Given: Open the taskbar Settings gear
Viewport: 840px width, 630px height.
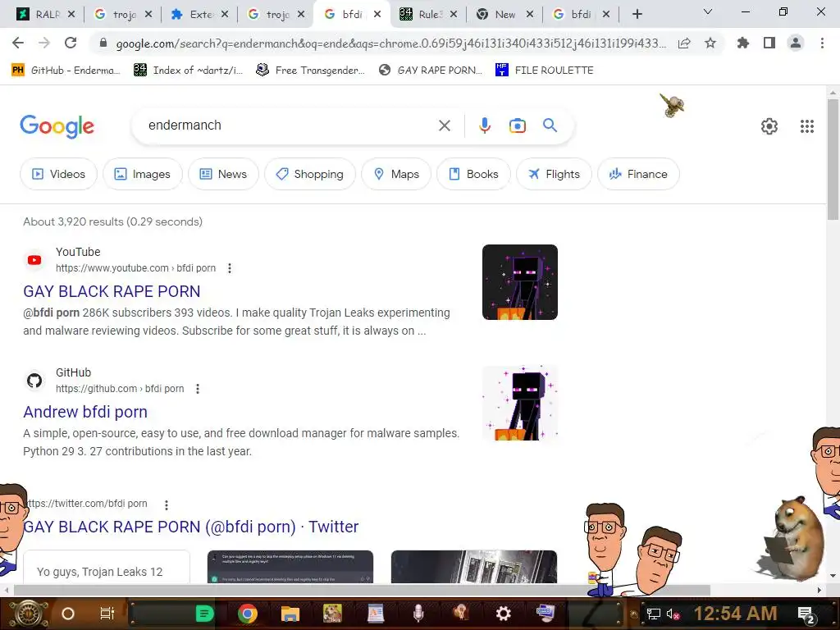Looking at the screenshot, I should pyautogui.click(x=503, y=614).
